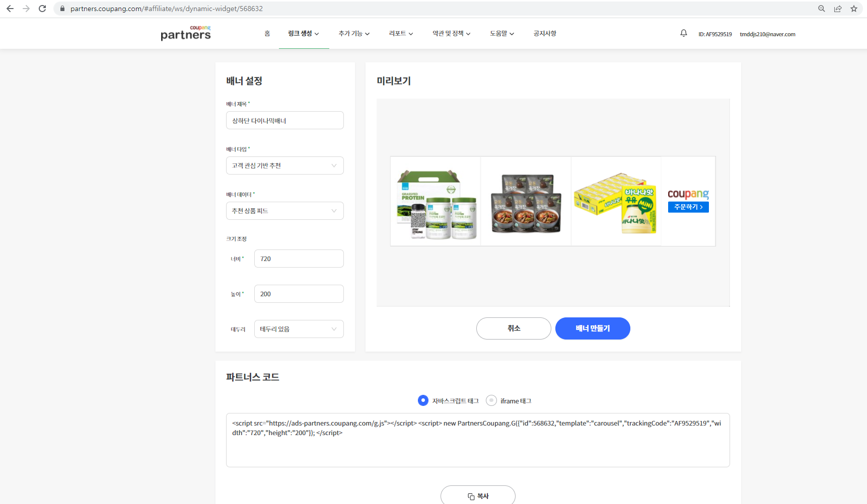
Task: Click the 너비 width input field
Action: pyautogui.click(x=299, y=259)
